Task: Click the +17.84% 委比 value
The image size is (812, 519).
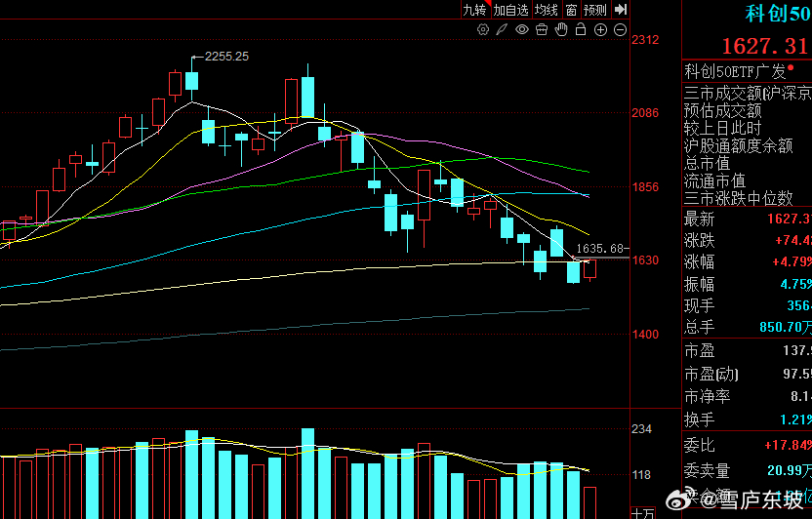Action: coord(788,446)
